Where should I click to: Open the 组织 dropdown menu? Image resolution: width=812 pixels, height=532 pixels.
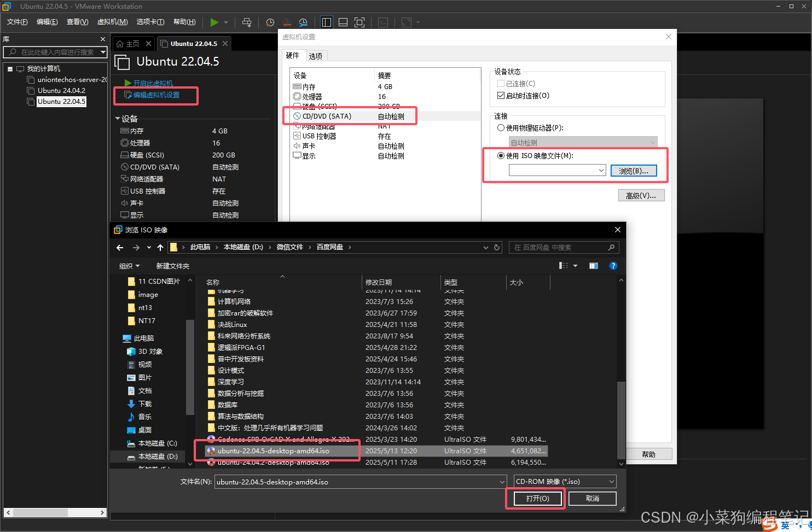point(130,266)
